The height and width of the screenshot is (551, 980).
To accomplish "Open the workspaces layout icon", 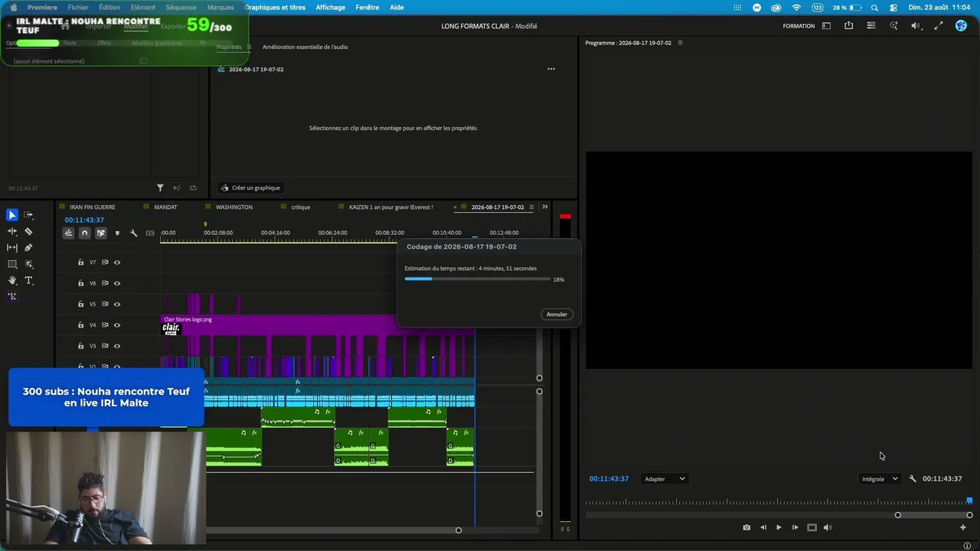I will pos(826,26).
